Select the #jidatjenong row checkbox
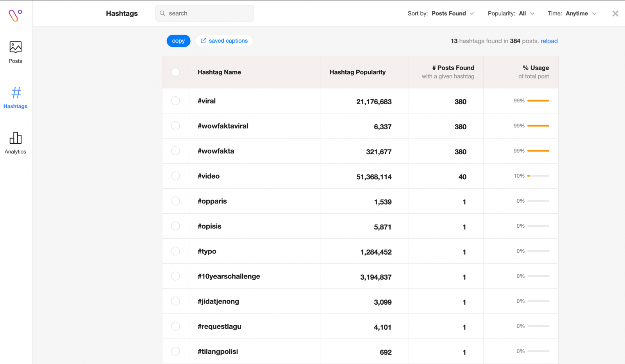 [x=175, y=301]
